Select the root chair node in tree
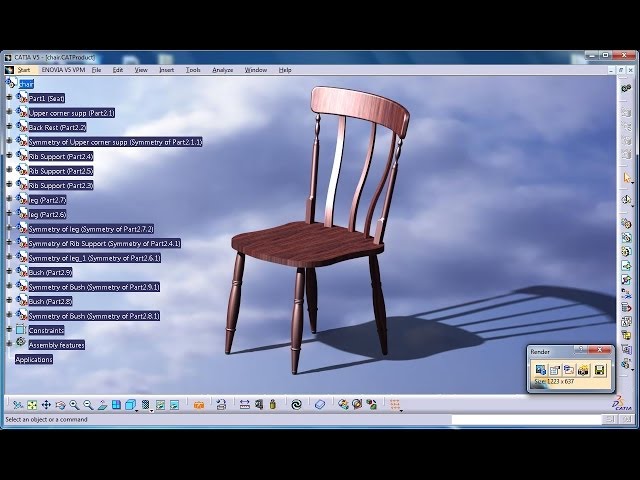 point(26,84)
